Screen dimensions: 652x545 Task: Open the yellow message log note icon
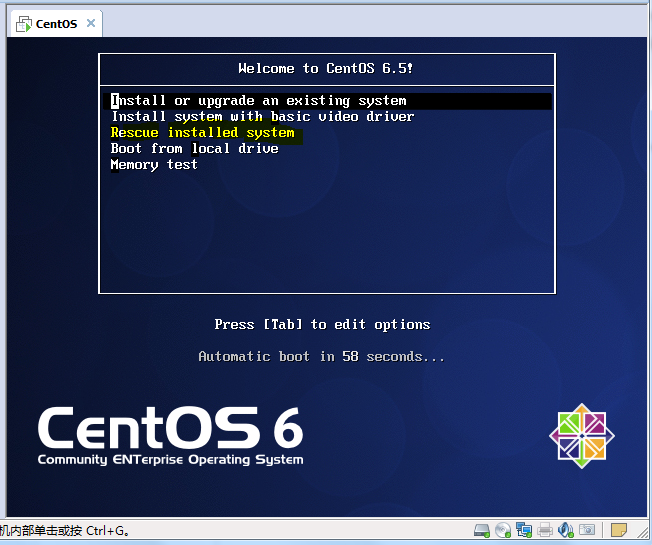click(x=618, y=530)
